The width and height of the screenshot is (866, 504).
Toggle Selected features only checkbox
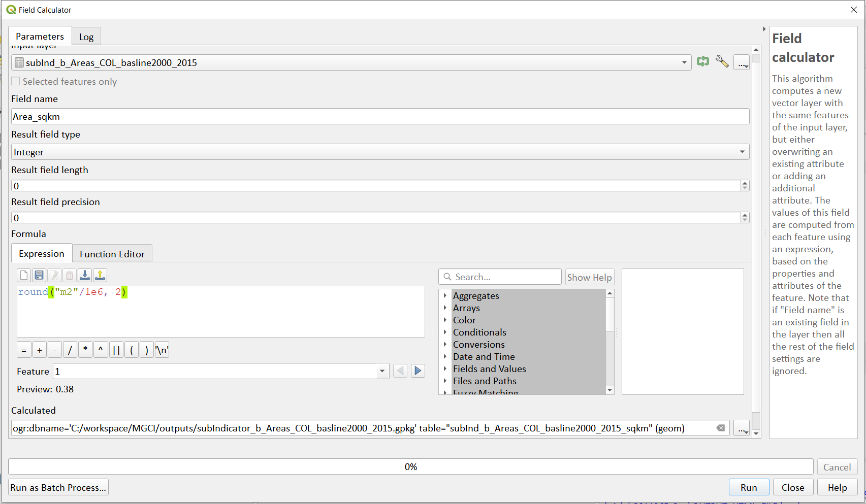pyautogui.click(x=16, y=81)
